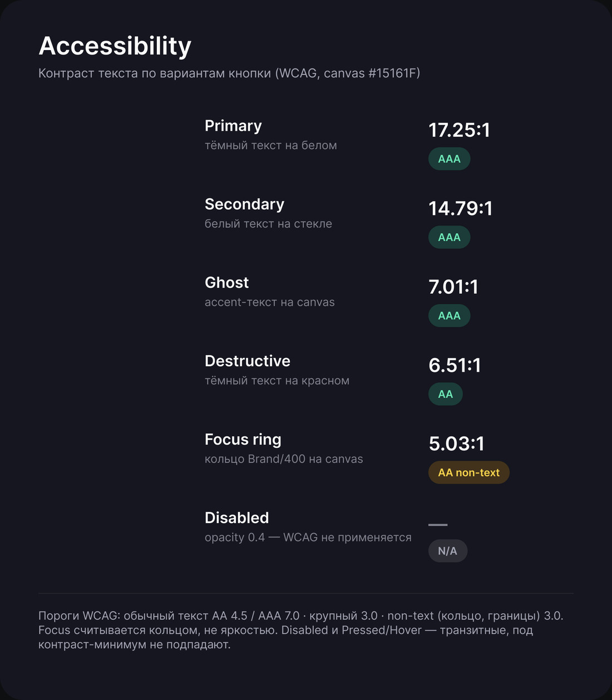Select the Destructive variant label
Screen dimensions: 612x700
(x=248, y=361)
